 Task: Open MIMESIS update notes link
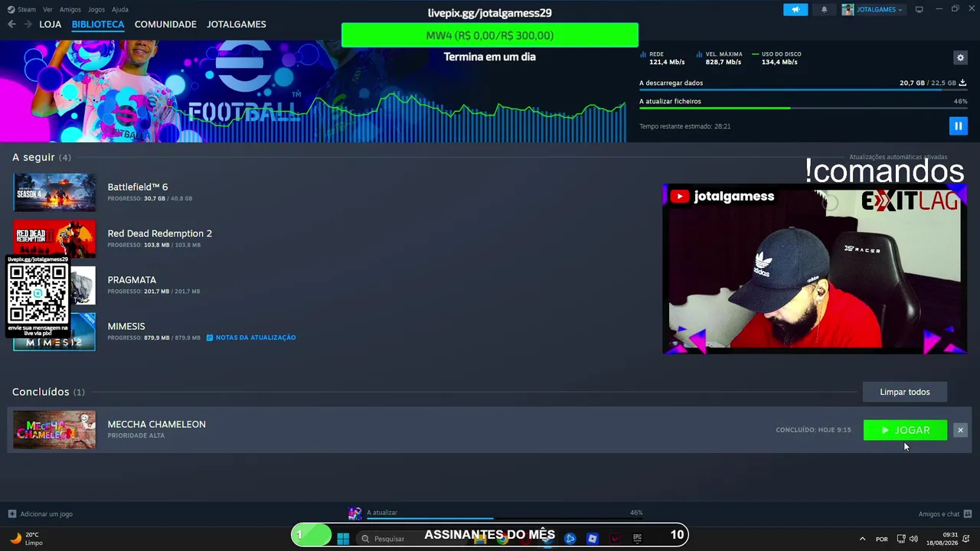(x=256, y=337)
